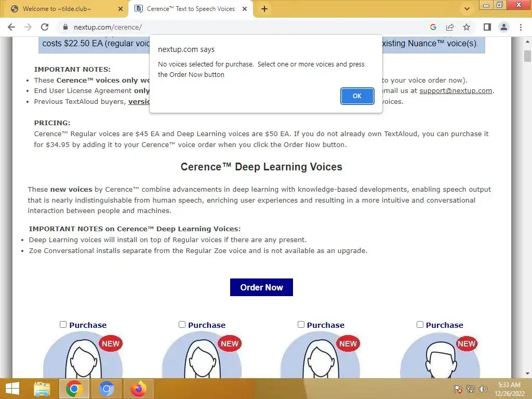Go back to the previous page
Image resolution: width=532 pixels, height=399 pixels.
tap(11, 27)
